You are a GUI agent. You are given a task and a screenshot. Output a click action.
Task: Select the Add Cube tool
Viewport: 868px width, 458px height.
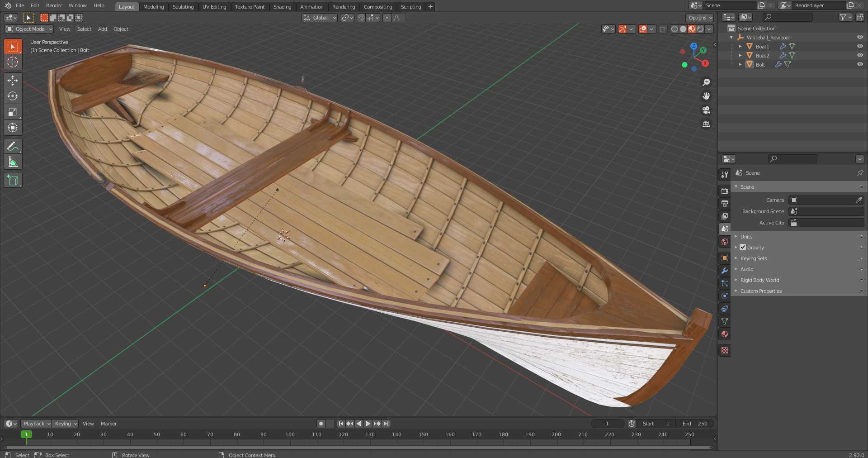(13, 180)
